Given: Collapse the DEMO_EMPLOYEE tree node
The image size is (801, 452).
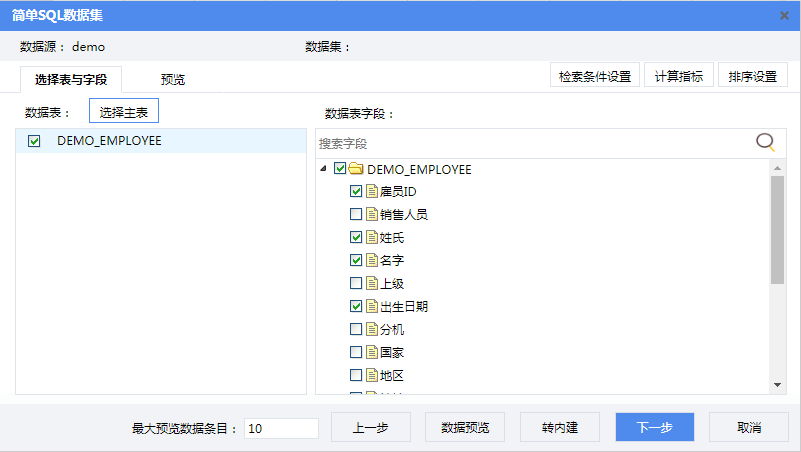Looking at the screenshot, I should (323, 169).
